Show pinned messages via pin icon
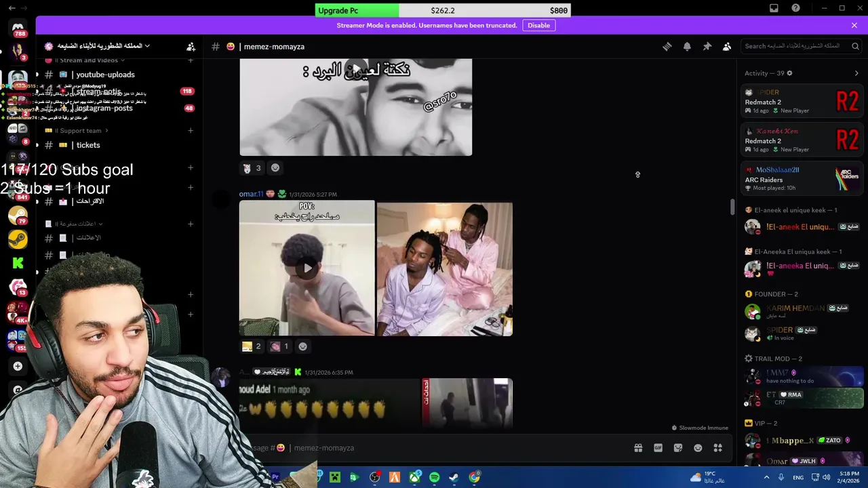This screenshot has width=868, height=488. pyautogui.click(x=707, y=46)
